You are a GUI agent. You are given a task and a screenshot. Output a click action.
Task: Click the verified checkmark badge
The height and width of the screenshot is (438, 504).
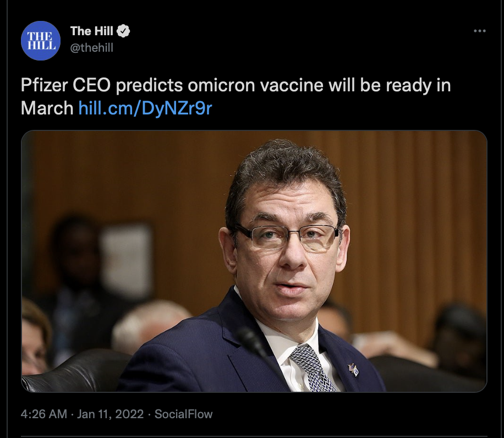click(x=123, y=31)
